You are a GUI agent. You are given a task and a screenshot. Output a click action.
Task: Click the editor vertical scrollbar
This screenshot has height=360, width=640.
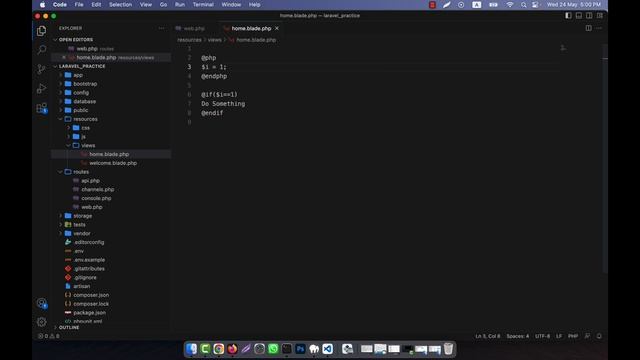605,159
